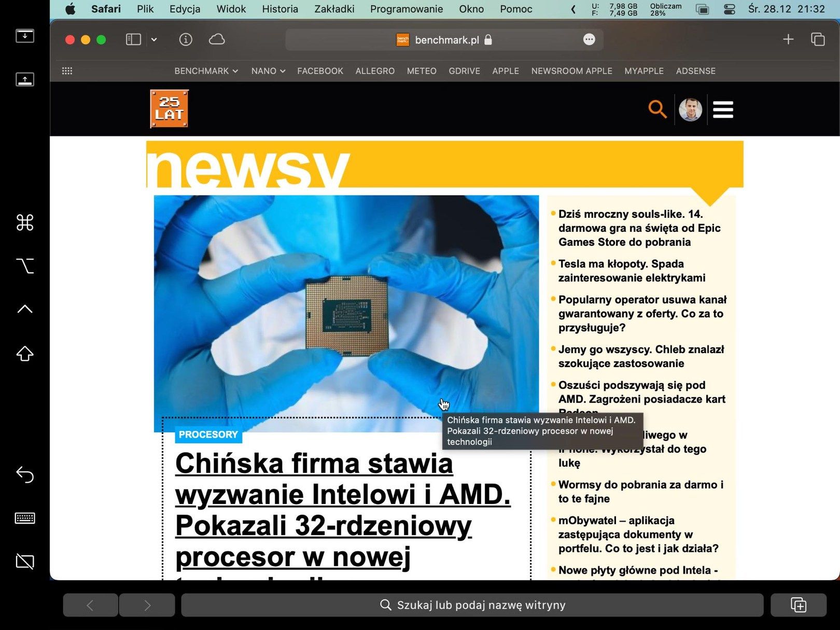
Task: Open the mObywatel aplikacja news item
Action: (x=638, y=535)
